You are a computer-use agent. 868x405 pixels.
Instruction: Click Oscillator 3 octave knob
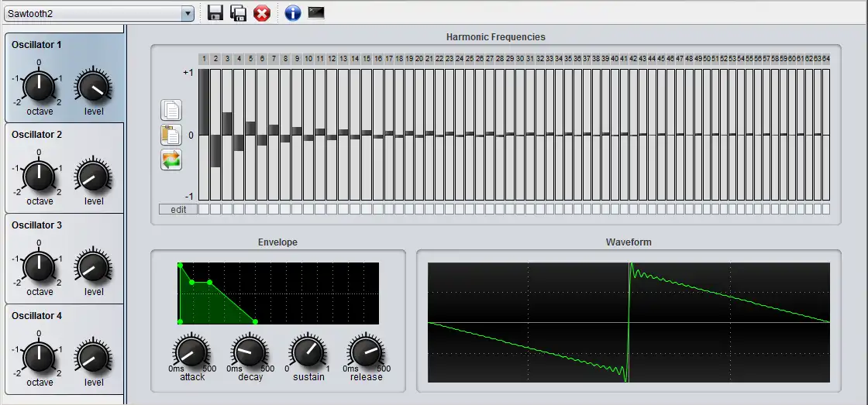click(x=40, y=266)
